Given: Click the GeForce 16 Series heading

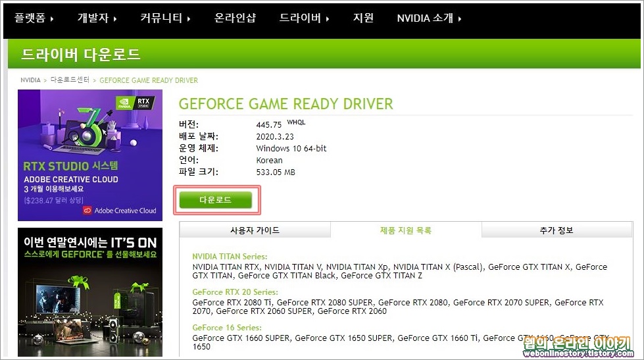Looking at the screenshot, I should (x=227, y=328).
